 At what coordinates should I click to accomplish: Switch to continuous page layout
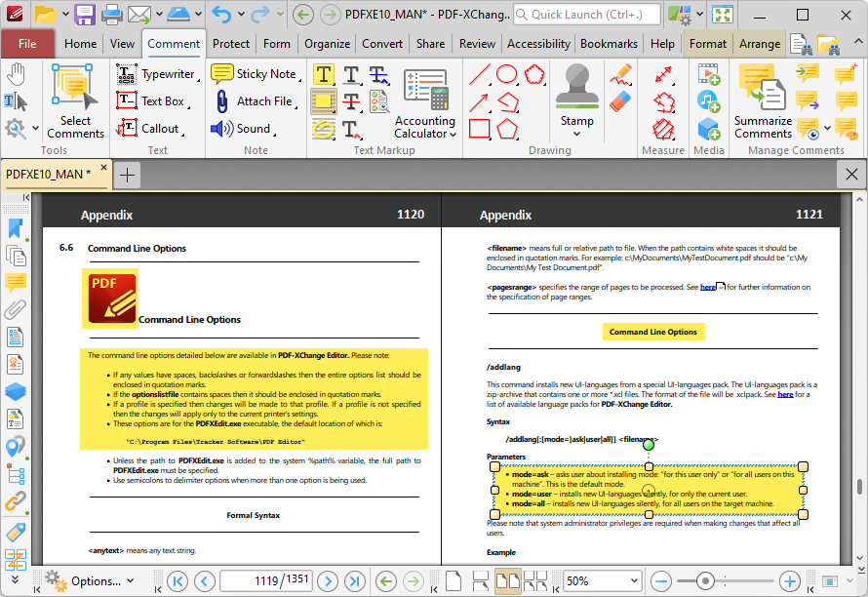coord(480,581)
